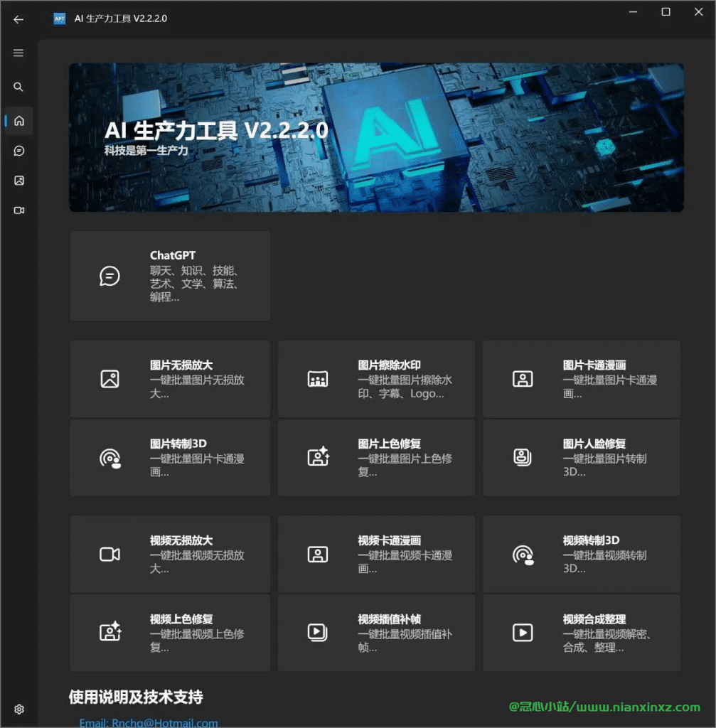This screenshot has height=728, width=716.
Task: Open the video tools sidebar icon
Action: coord(19,210)
